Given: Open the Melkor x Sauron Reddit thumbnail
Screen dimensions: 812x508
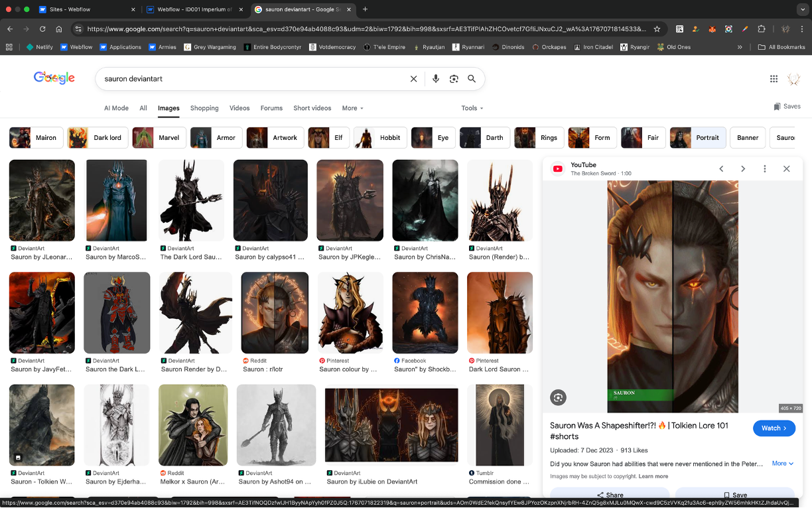Looking at the screenshot, I should (x=194, y=425).
